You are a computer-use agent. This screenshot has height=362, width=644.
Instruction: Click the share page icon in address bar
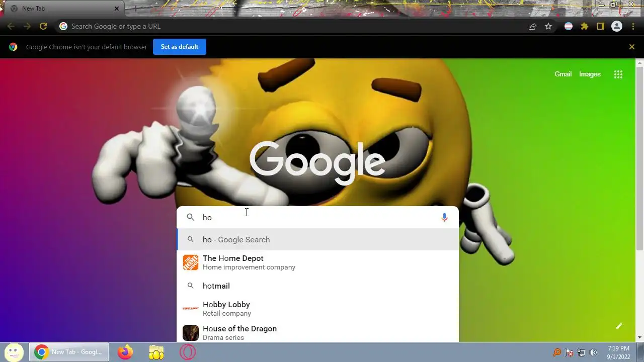(x=532, y=26)
